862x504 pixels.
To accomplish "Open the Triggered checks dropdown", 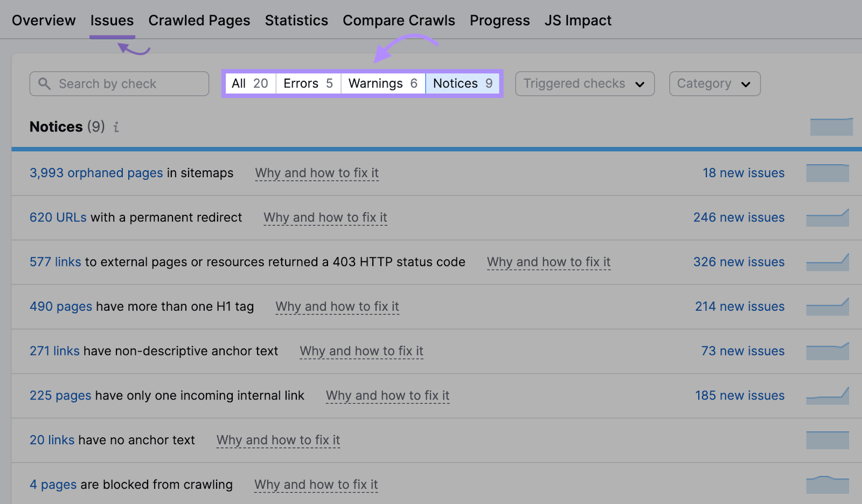I will (x=584, y=83).
